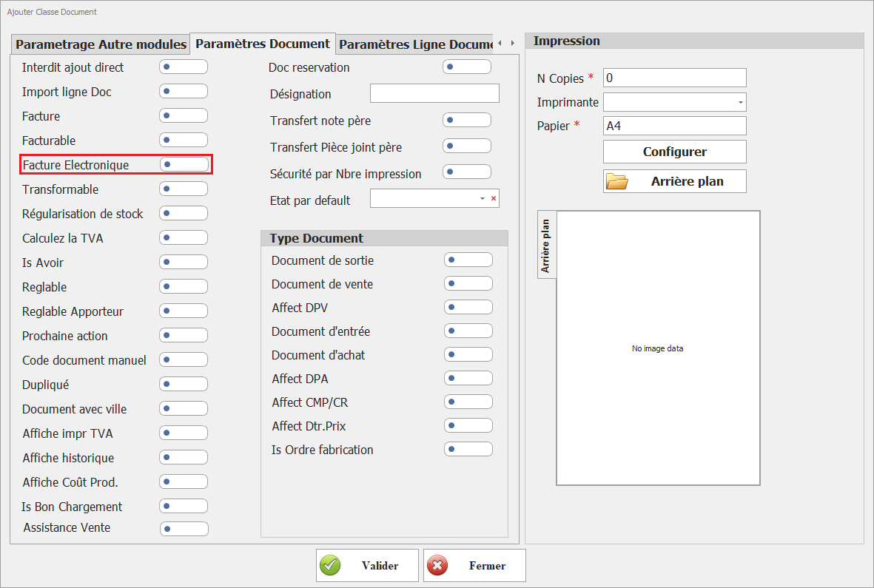The width and height of the screenshot is (874, 588).
Task: Click the No image data preview
Action: click(x=659, y=348)
